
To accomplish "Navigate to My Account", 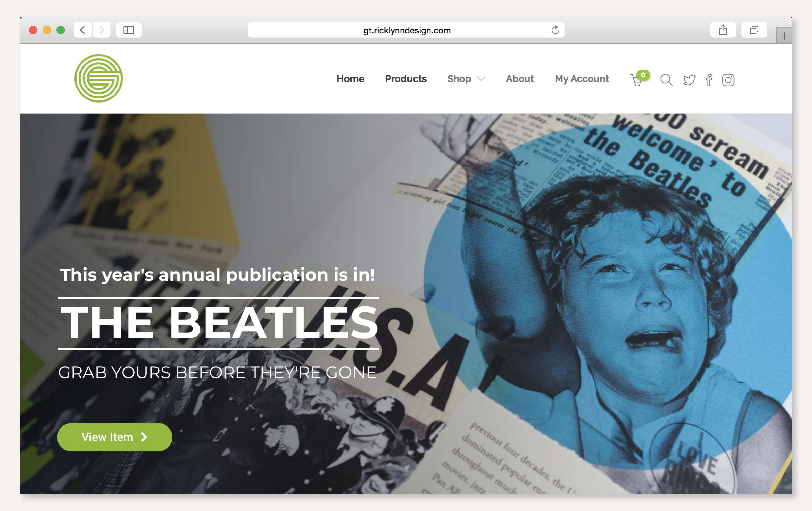I will (582, 79).
